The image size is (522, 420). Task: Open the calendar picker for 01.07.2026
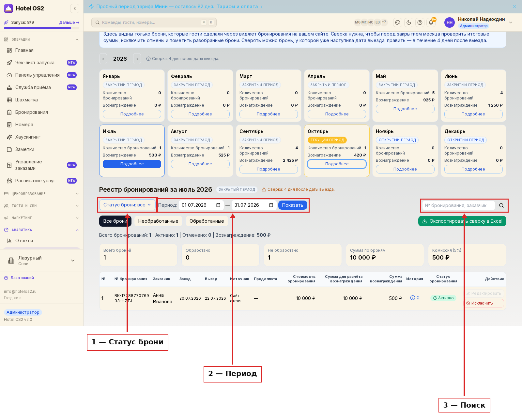click(x=218, y=205)
